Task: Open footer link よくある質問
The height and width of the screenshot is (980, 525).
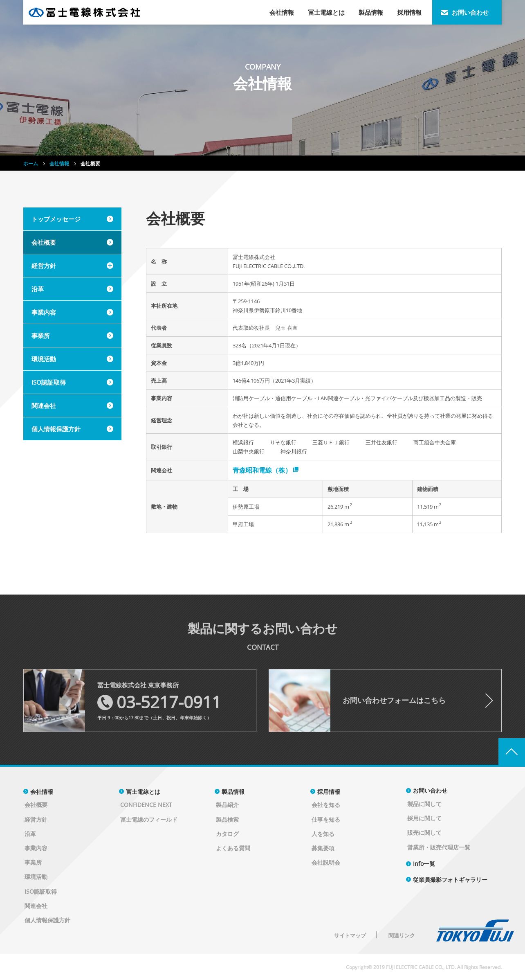Action: coord(233,848)
